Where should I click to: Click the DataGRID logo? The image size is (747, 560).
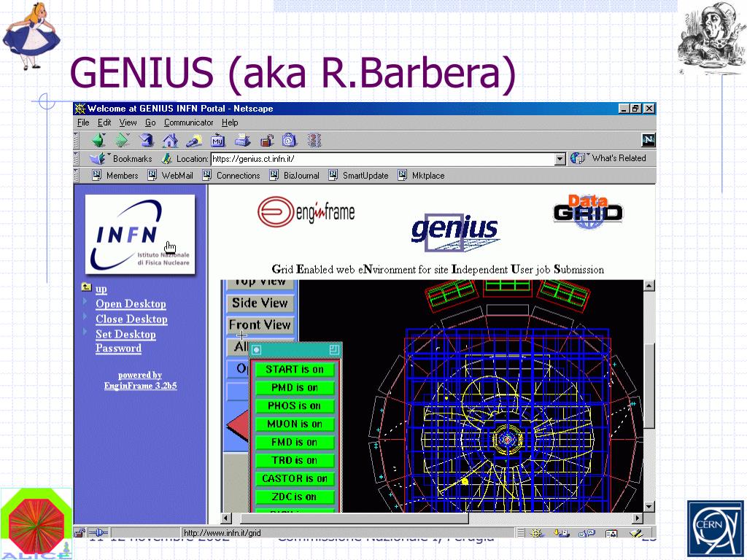[589, 211]
